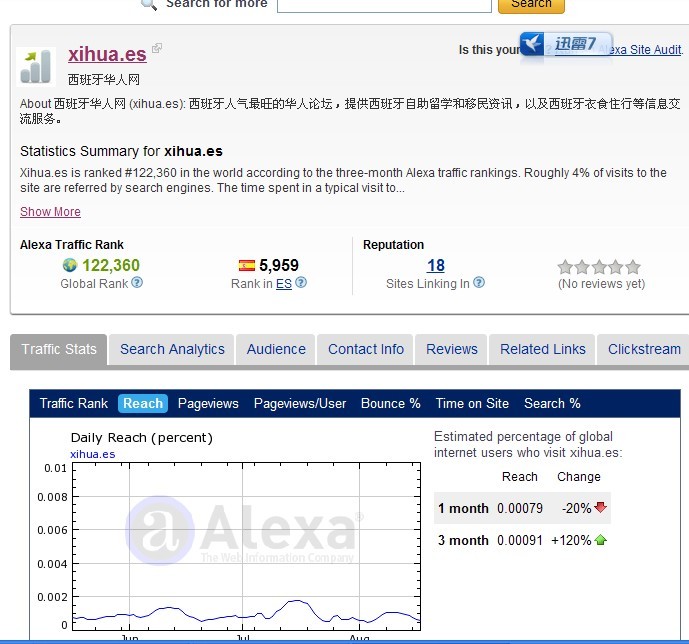Click the Spain flag icon
This screenshot has width=689, height=644.
tap(247, 266)
